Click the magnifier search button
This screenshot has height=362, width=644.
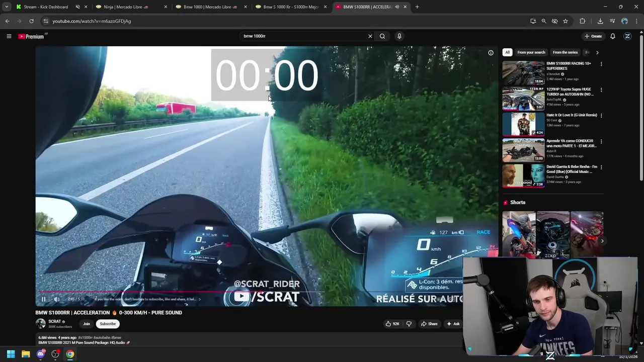pos(382,36)
